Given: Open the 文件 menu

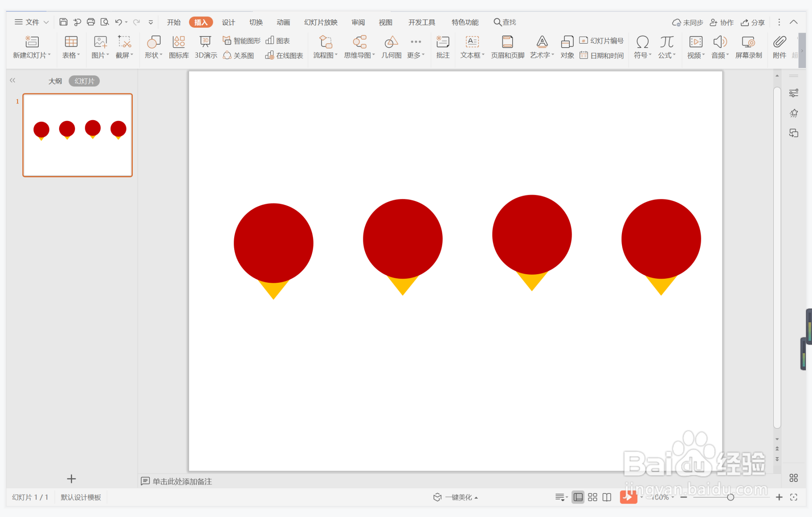Looking at the screenshot, I should pos(32,22).
